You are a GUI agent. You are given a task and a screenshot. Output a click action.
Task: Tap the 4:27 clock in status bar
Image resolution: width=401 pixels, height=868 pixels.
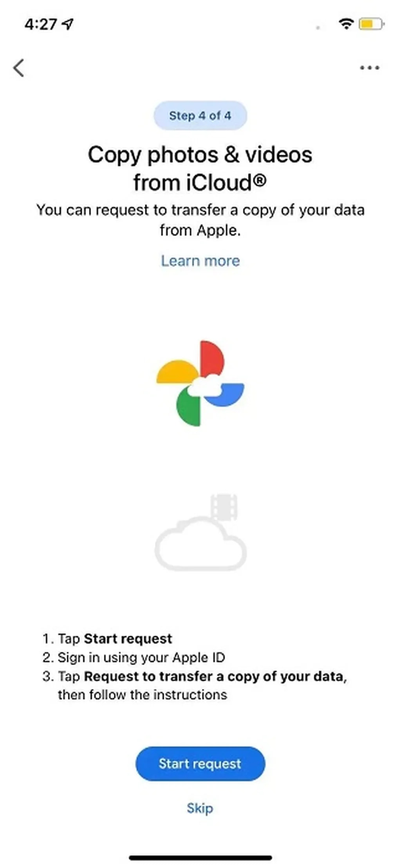click(41, 24)
